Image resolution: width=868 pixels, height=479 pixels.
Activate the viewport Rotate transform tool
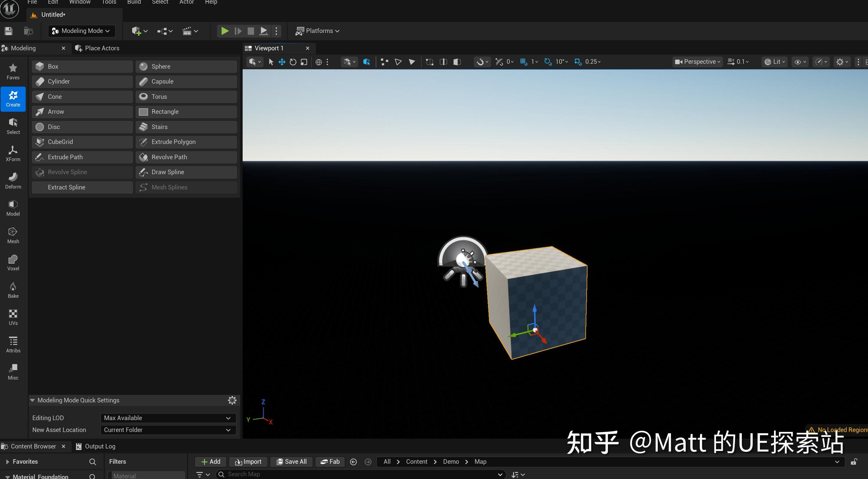click(293, 62)
